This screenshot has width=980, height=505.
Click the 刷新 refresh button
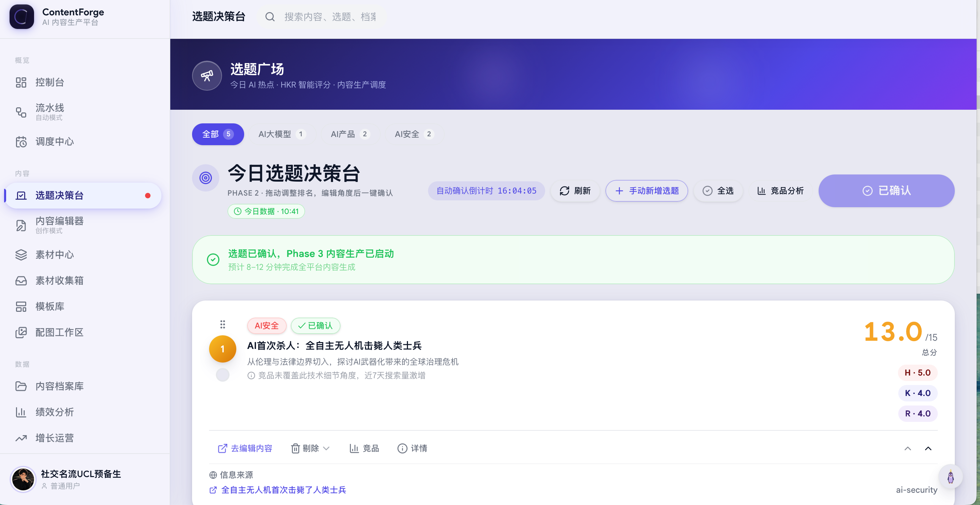tap(575, 191)
